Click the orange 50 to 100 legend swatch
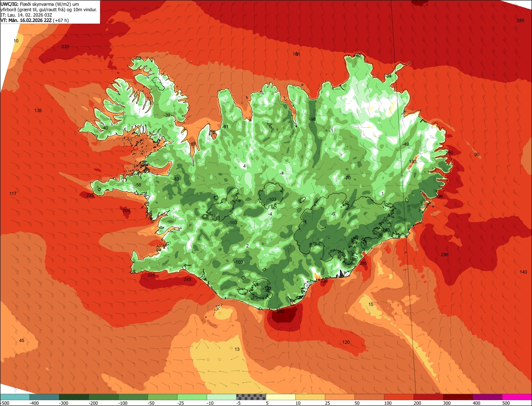Screen dimensions: 532x406 tap(369, 397)
